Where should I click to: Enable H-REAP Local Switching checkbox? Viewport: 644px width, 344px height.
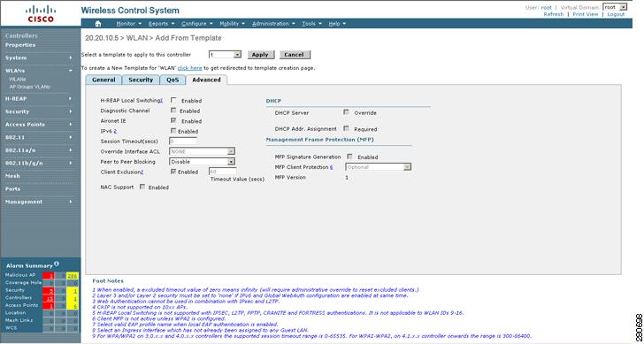tap(173, 100)
